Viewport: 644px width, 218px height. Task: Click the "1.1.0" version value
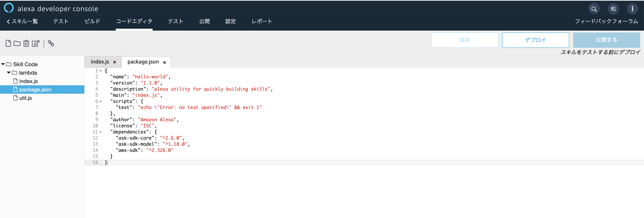click(x=150, y=83)
